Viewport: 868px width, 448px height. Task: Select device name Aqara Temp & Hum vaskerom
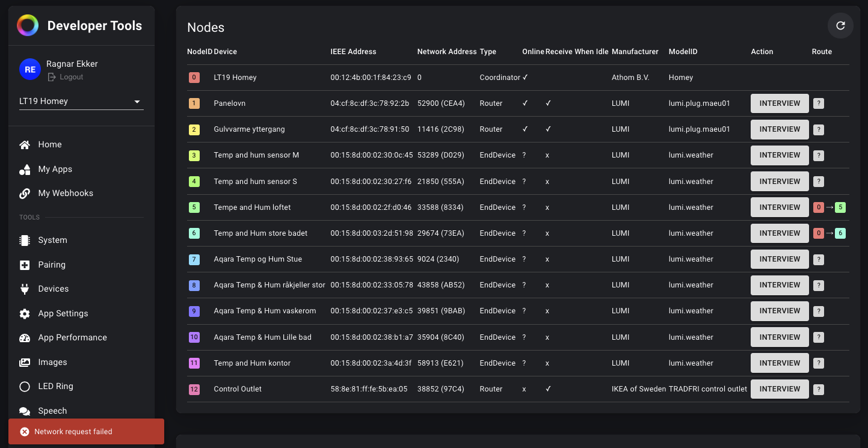265,311
